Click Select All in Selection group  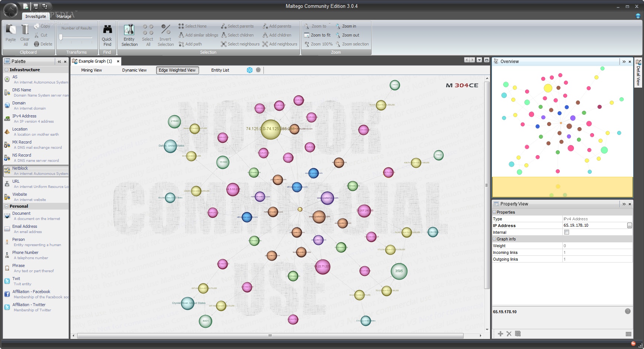pos(148,35)
